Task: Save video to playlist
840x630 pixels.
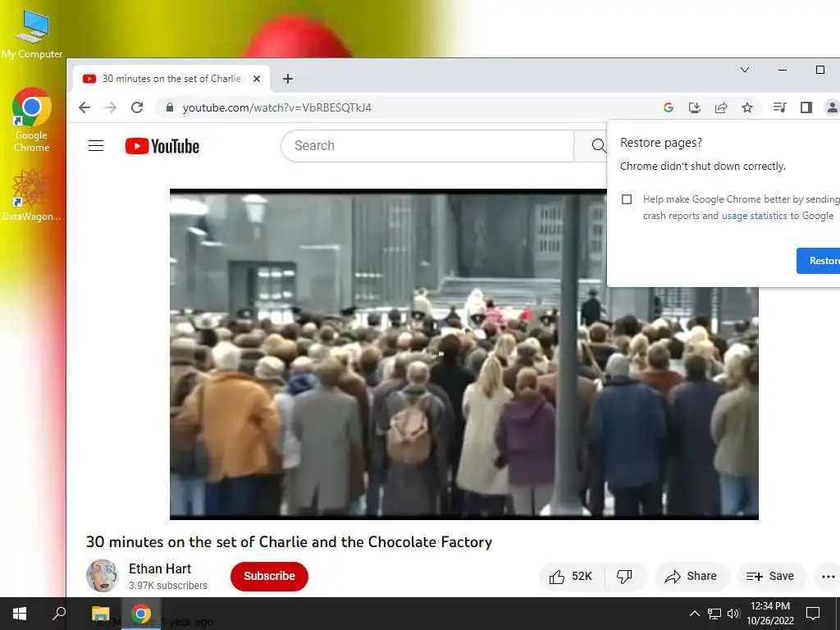Action: [770, 577]
